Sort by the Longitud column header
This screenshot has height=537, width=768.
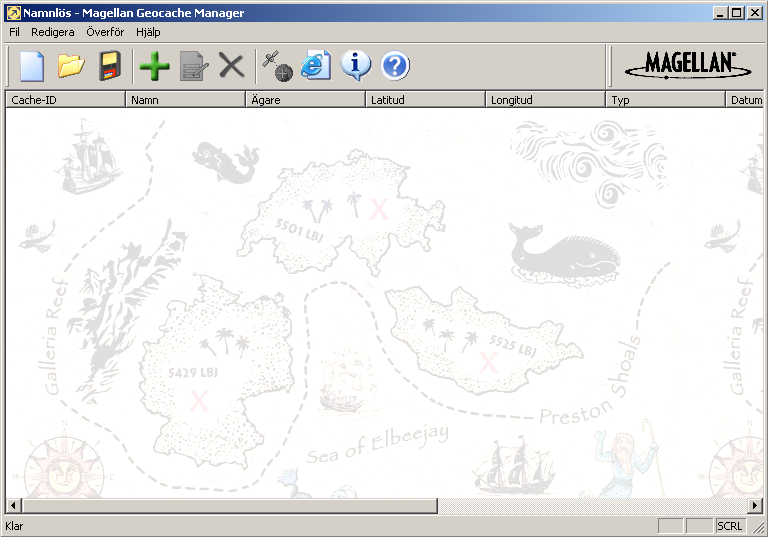545,99
